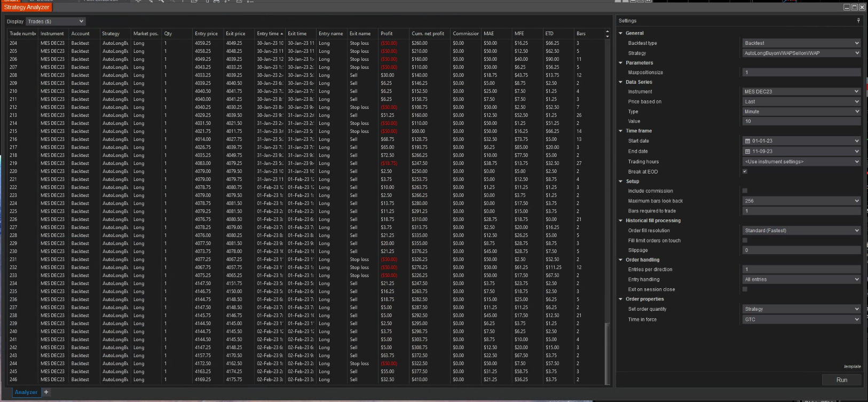This screenshot has height=402, width=868.
Task: Pin the Settings panel with pushpin icon
Action: (x=858, y=20)
